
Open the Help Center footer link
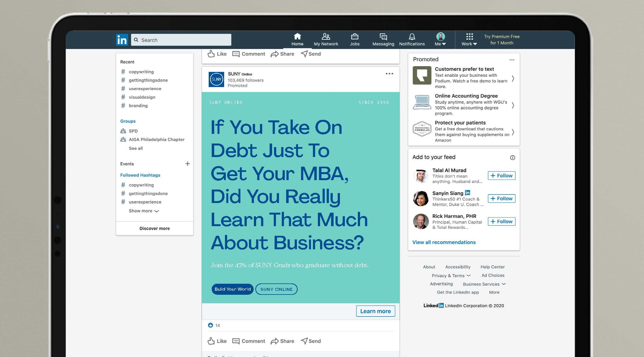(x=492, y=267)
